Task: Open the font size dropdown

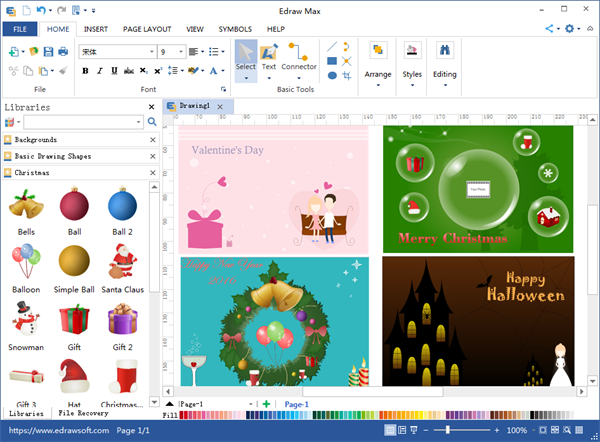Action: [x=180, y=51]
